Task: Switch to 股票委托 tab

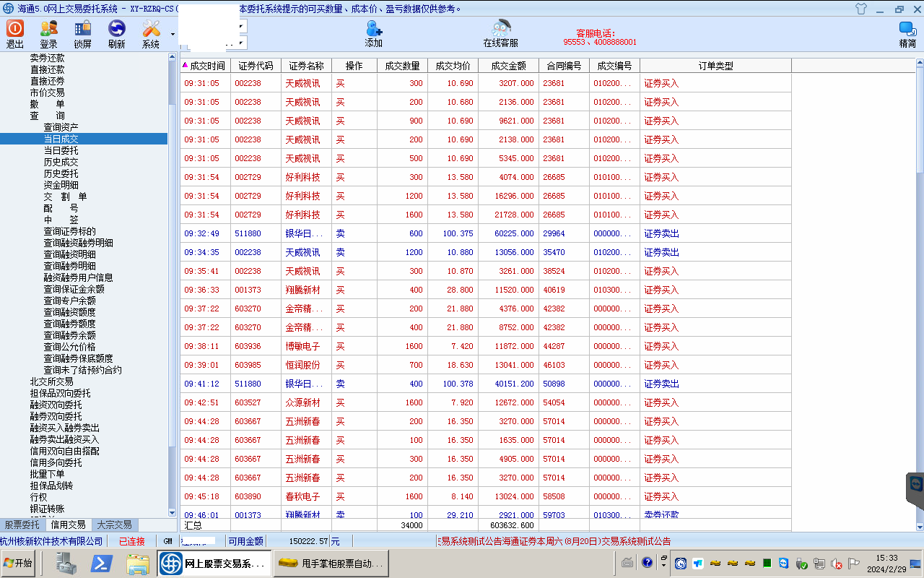Action: click(x=22, y=525)
